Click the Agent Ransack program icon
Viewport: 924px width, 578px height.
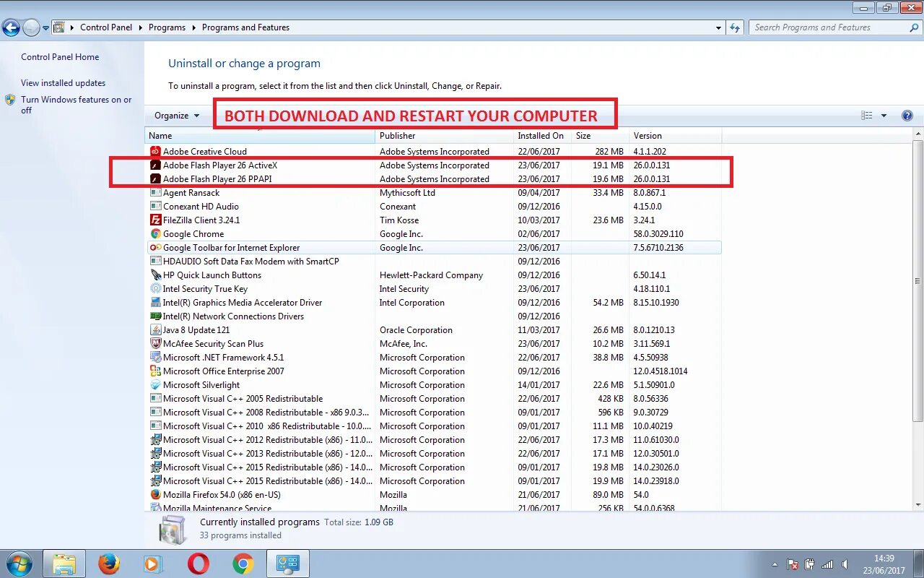point(155,193)
